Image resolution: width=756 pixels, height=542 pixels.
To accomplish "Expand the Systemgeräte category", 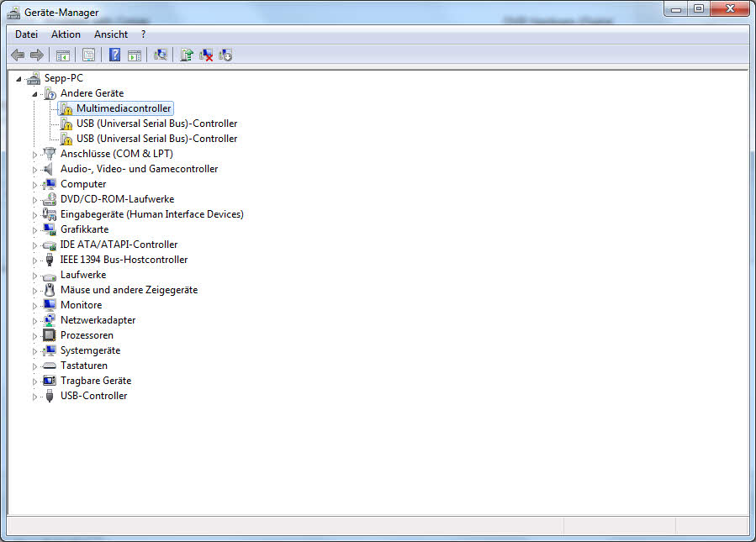I will (34, 351).
